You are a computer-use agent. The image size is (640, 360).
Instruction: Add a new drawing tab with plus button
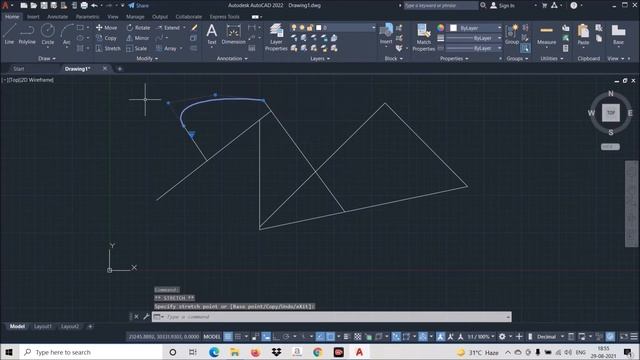coord(120,69)
